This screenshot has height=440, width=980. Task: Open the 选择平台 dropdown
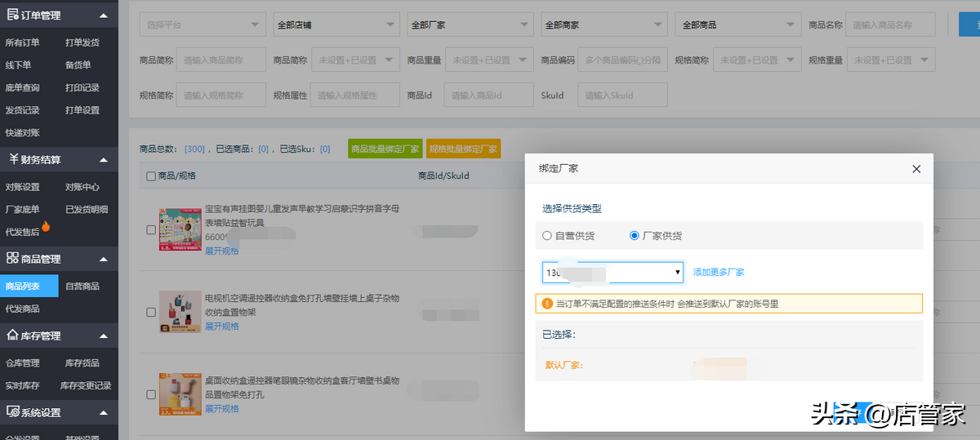[x=203, y=25]
